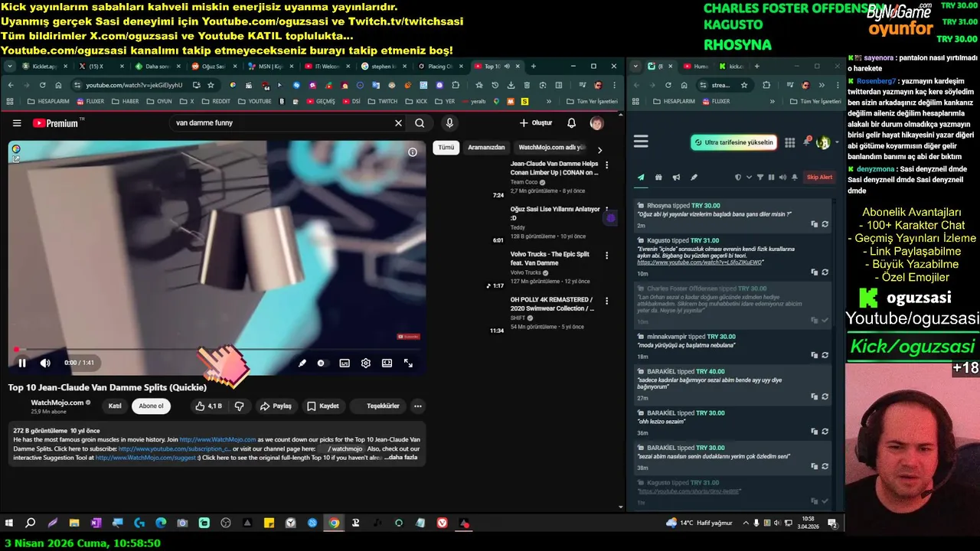Open more actions ellipsis under video
The height and width of the screenshot is (551, 980).
click(417, 406)
